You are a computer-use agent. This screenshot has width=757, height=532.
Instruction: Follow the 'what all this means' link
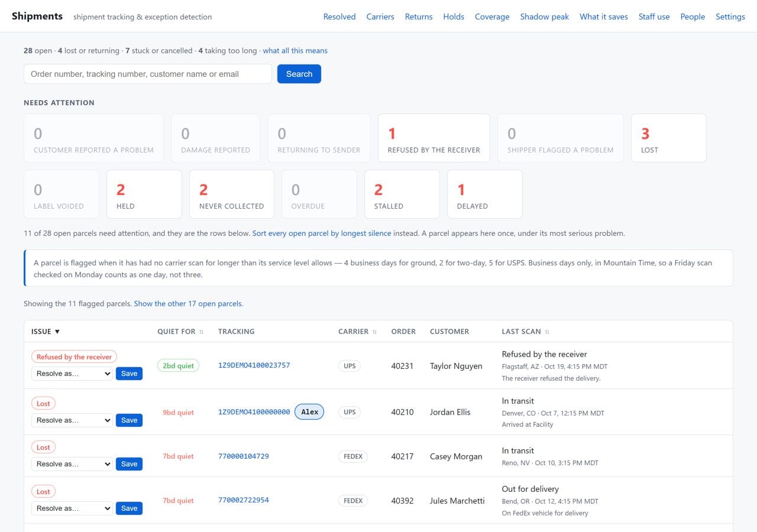click(295, 51)
